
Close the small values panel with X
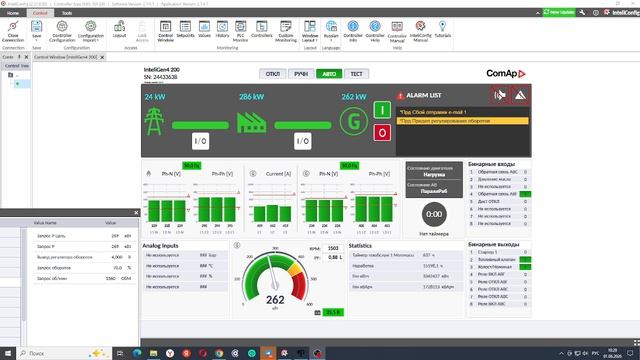136,213
